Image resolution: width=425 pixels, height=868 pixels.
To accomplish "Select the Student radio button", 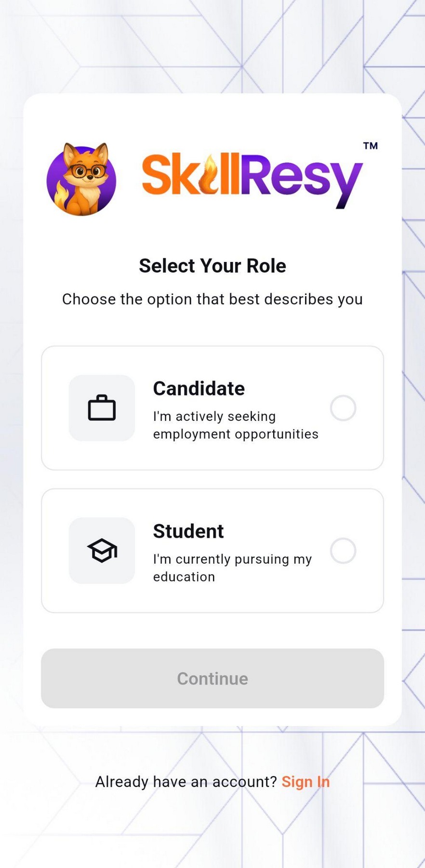I will tap(343, 551).
